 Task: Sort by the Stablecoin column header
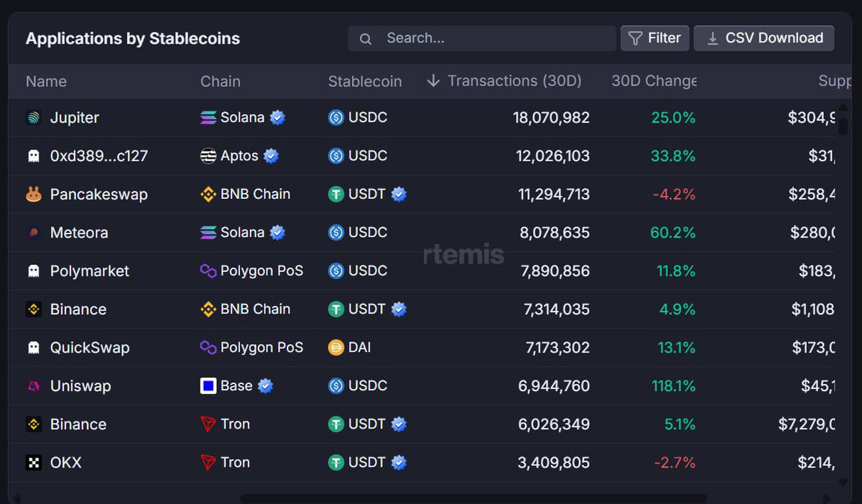tap(365, 82)
